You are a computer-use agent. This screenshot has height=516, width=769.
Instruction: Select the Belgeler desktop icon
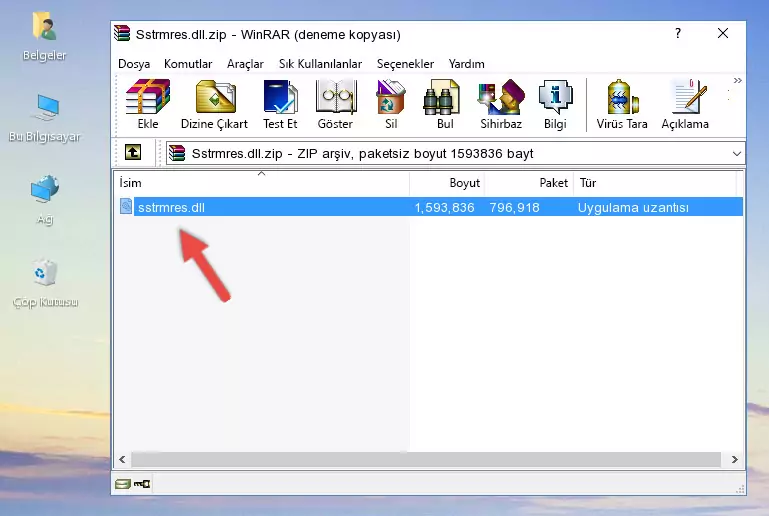point(45,37)
